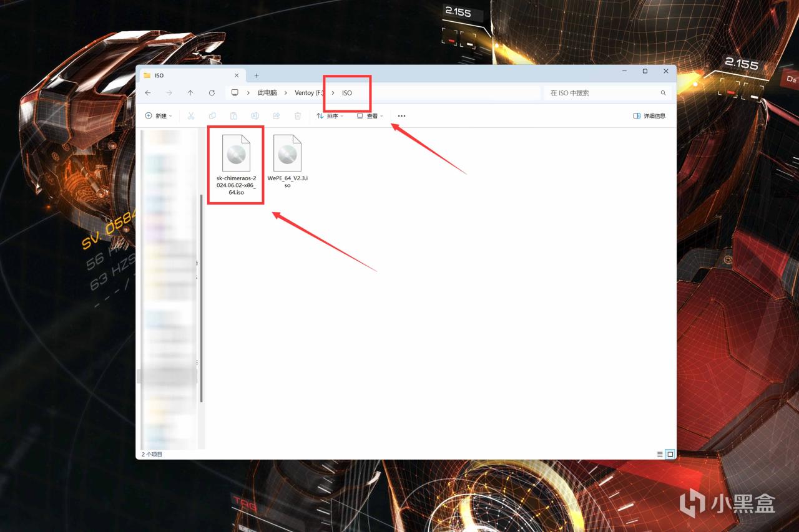Refresh the ISO folder view
Viewport: 799px width, 532px height.
[x=212, y=93]
